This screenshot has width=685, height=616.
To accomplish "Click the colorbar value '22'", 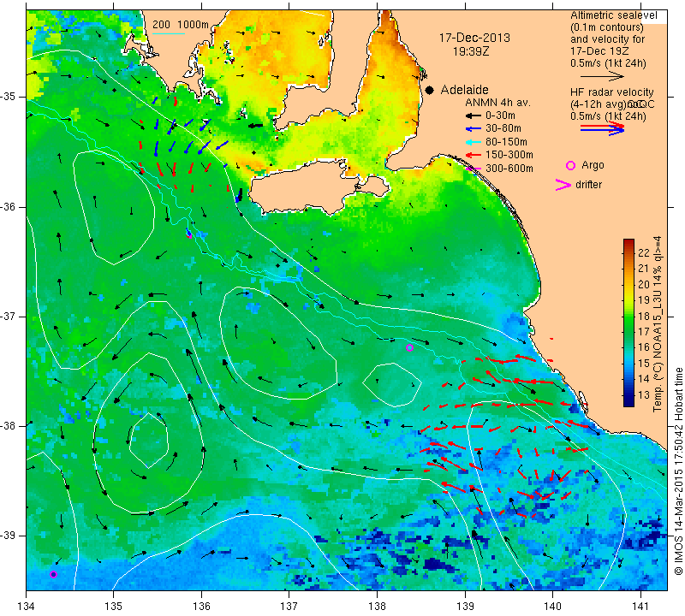I will 644,252.
